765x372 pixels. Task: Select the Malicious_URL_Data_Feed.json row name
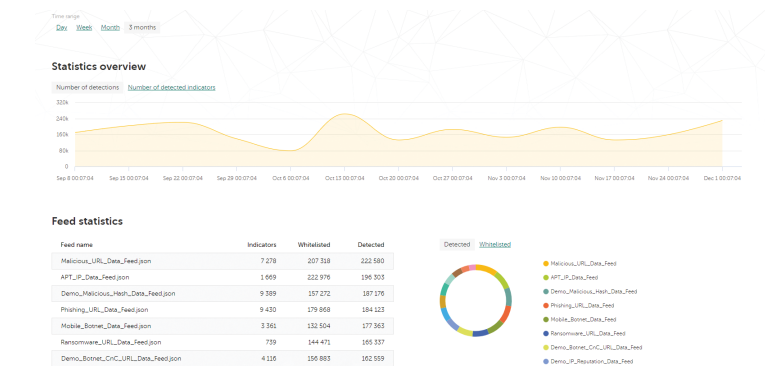106,261
